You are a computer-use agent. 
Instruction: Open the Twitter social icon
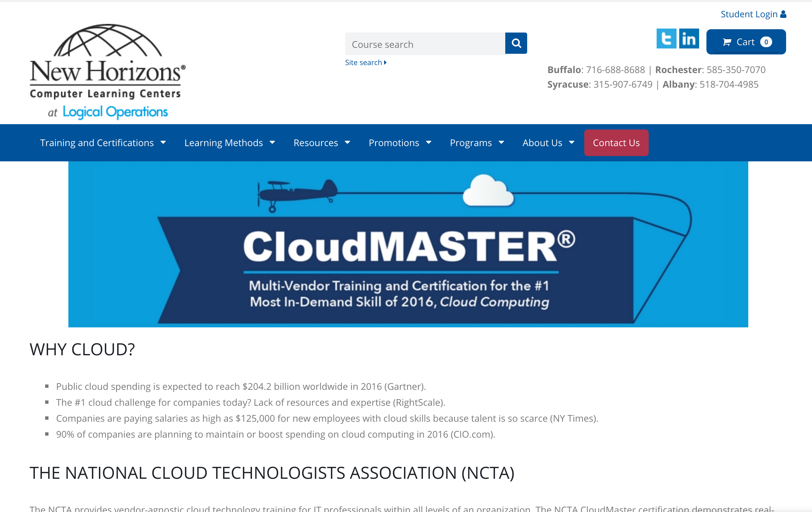click(666, 39)
